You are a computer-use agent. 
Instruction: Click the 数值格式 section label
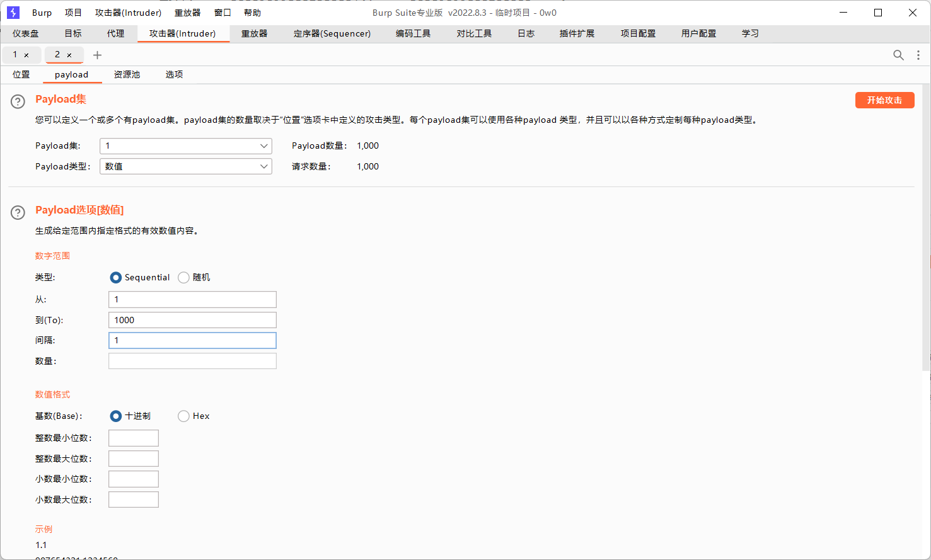[x=52, y=394]
